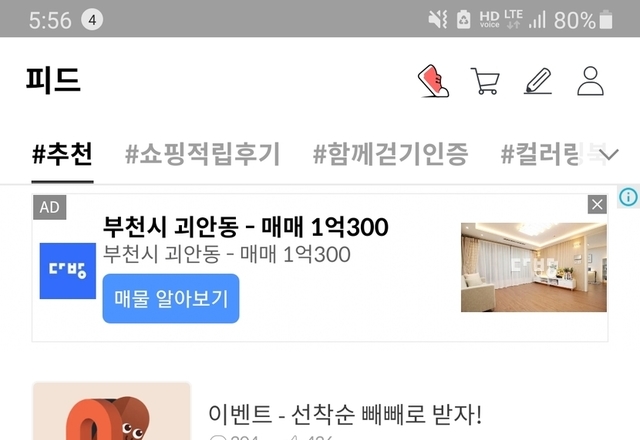The width and height of the screenshot is (640, 440).
Task: Switch to #함께걷기인증 tab
Action: pos(390,154)
